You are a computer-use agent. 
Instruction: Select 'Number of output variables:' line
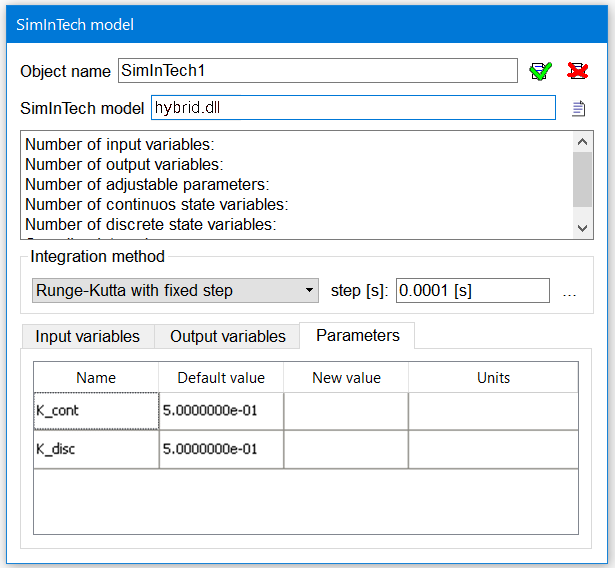124,164
